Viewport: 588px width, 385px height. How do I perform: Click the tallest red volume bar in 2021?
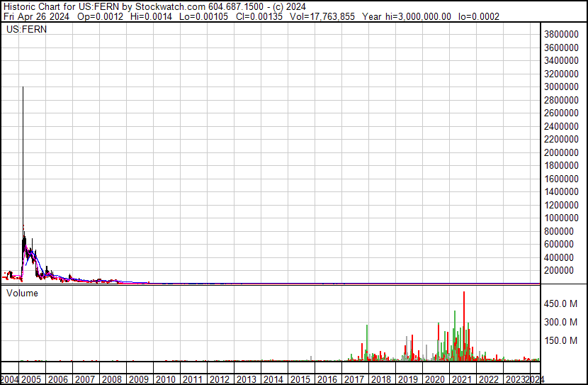click(x=464, y=326)
